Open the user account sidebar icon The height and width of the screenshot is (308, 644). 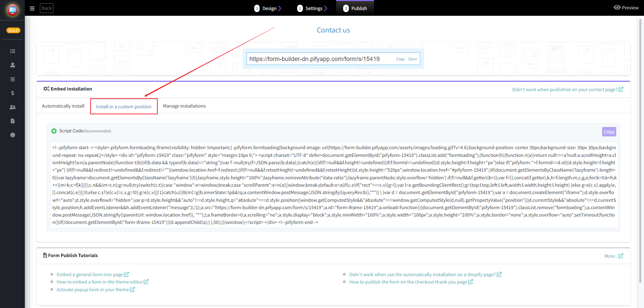(13, 65)
